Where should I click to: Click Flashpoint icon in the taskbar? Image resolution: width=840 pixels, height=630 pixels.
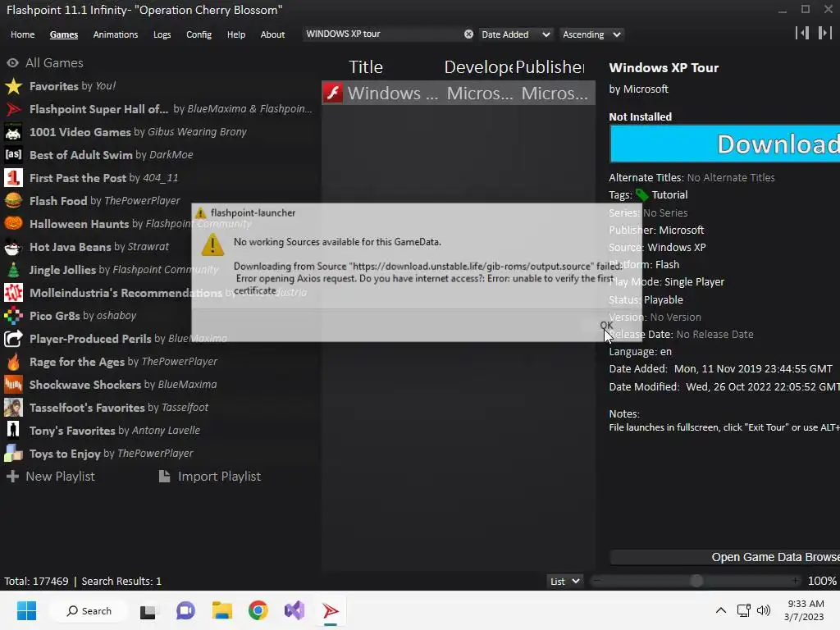pos(331,610)
